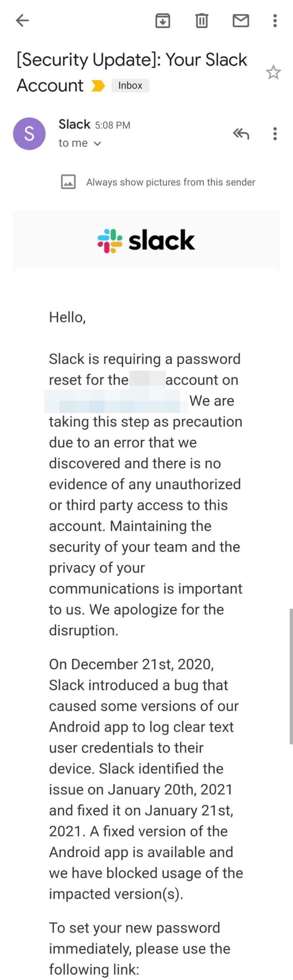
Task: Toggle always show pictures from this sender
Action: point(170,182)
